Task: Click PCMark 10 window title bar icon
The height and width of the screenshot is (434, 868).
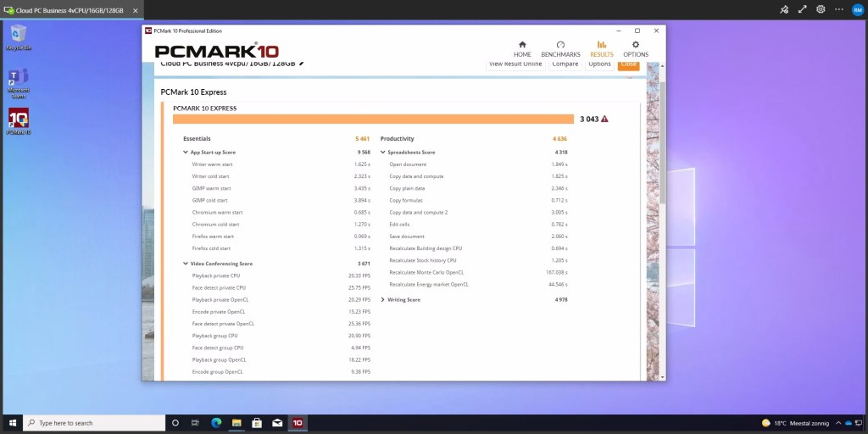Action: pos(148,31)
